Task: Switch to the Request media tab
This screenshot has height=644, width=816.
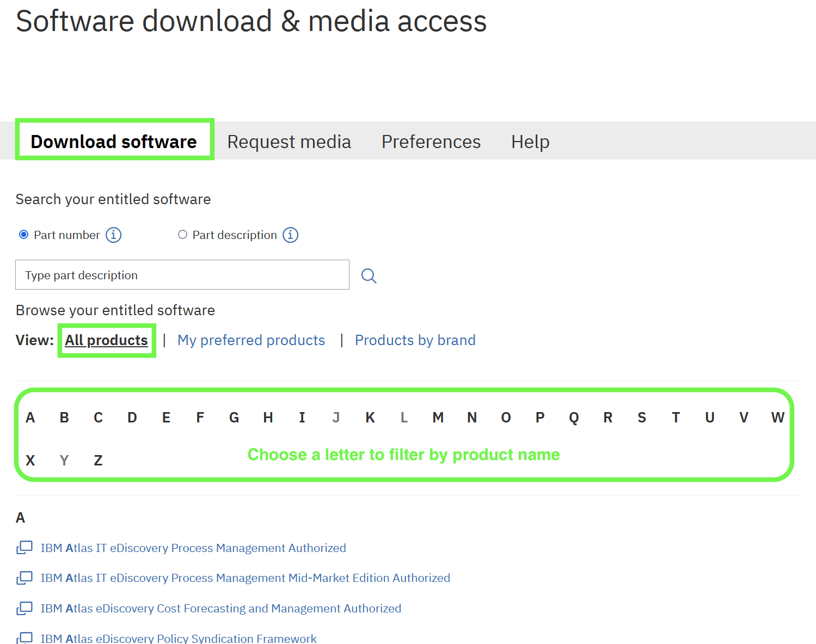Action: click(x=289, y=142)
